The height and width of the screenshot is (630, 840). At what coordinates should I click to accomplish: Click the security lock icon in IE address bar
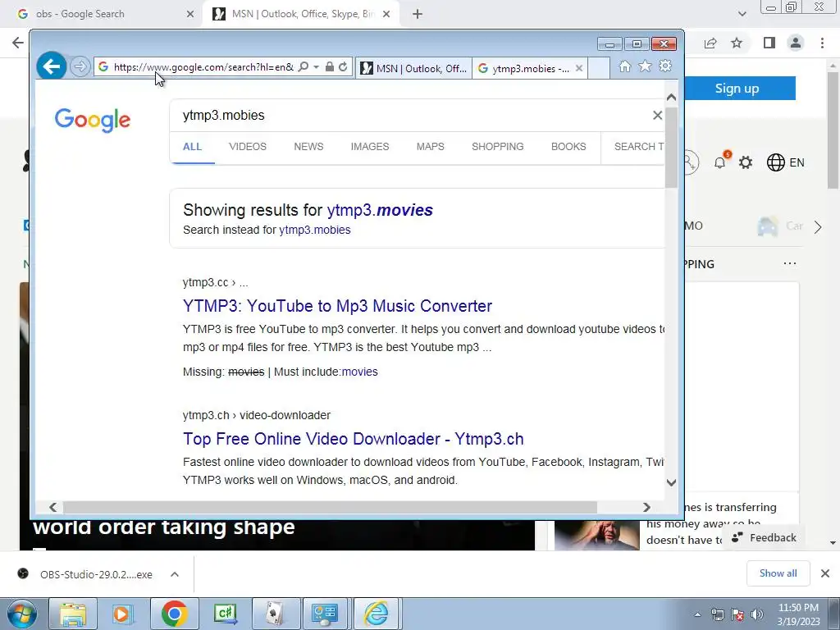(330, 67)
